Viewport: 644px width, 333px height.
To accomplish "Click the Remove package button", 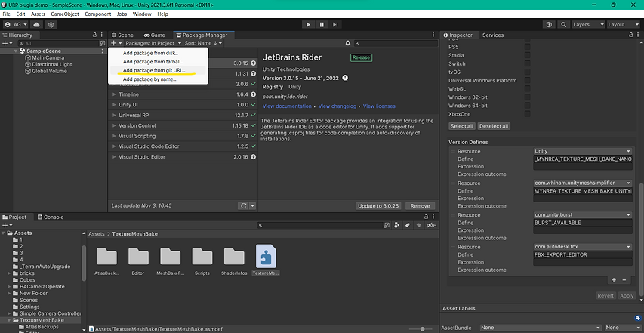I will 421,206.
